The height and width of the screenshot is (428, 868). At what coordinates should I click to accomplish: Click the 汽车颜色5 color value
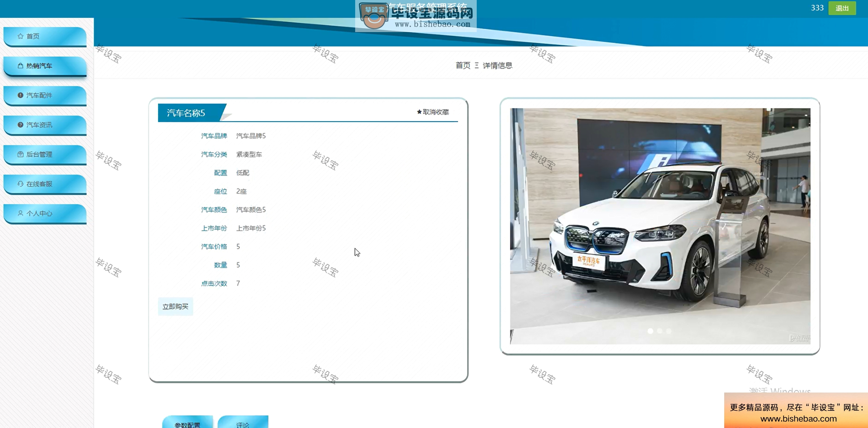tap(251, 210)
